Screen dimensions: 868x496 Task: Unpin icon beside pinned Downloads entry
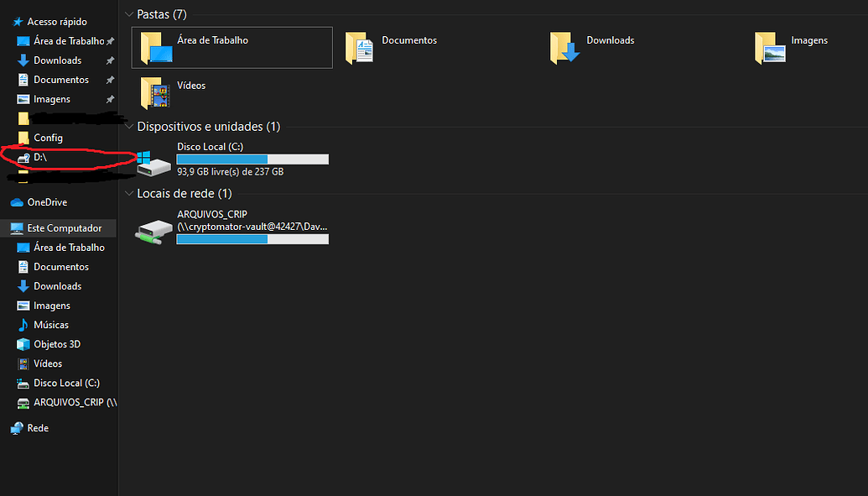pos(110,60)
